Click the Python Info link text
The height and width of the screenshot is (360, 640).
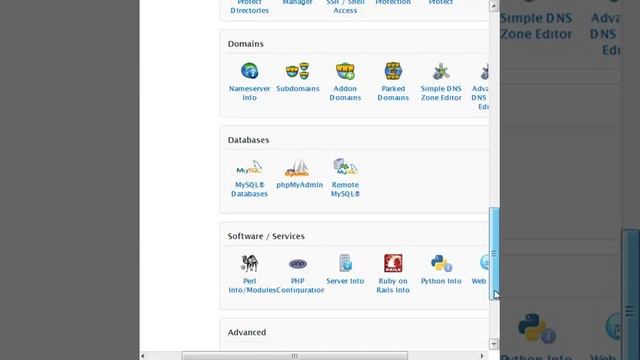click(441, 281)
